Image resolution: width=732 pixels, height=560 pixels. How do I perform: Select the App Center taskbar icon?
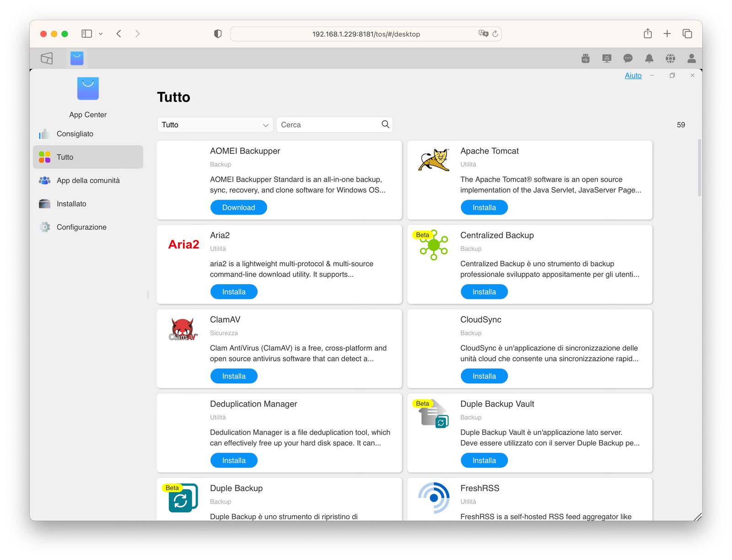[x=77, y=59]
